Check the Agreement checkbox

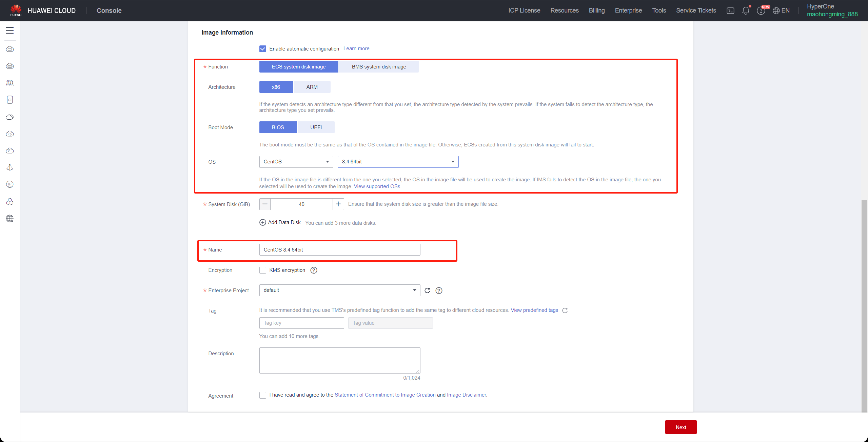coord(263,395)
